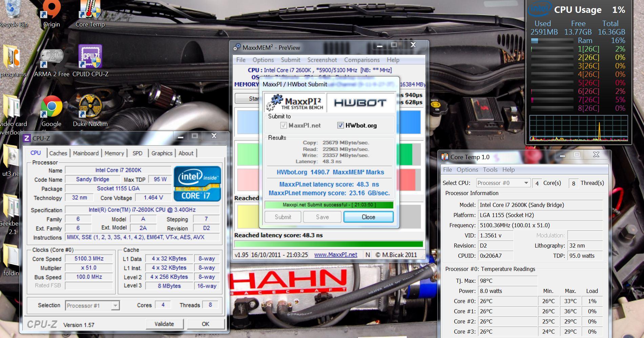Switch to the Graphics tab in CPU-Z
This screenshot has width=644, height=338.
[162, 153]
